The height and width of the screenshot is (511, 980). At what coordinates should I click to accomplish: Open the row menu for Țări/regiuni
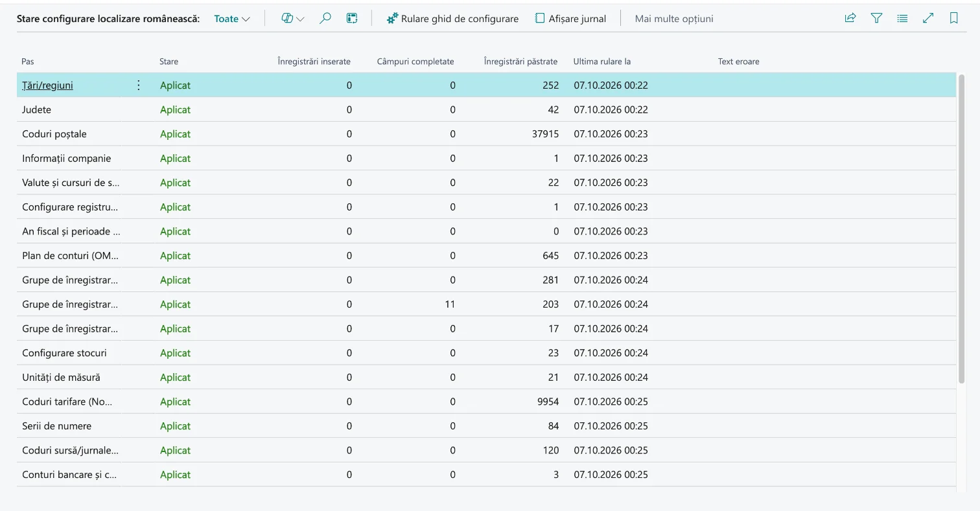[138, 85]
